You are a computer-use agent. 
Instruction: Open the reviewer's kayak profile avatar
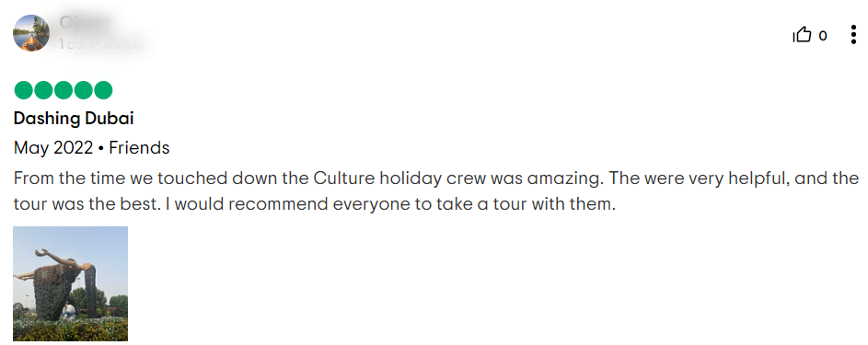tap(31, 33)
